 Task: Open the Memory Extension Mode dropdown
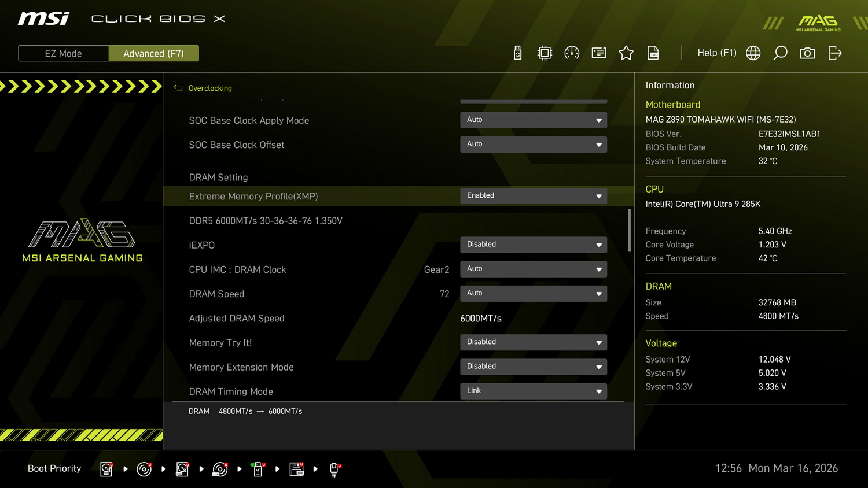(534, 367)
